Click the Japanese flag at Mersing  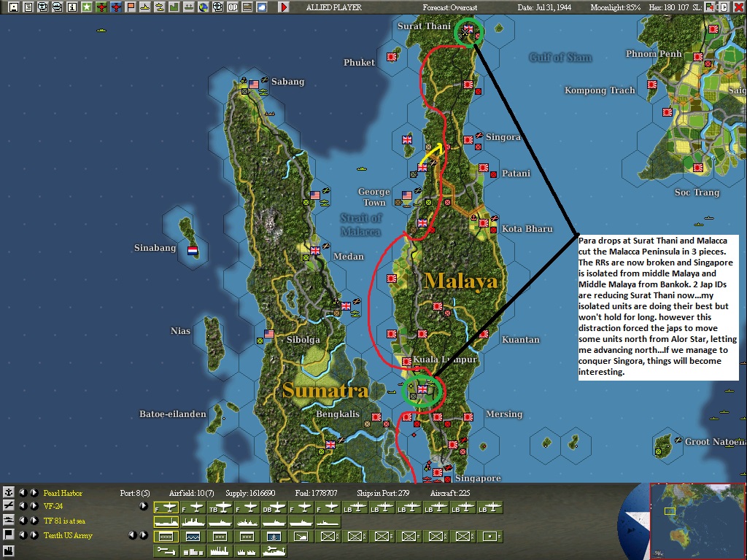tap(469, 416)
